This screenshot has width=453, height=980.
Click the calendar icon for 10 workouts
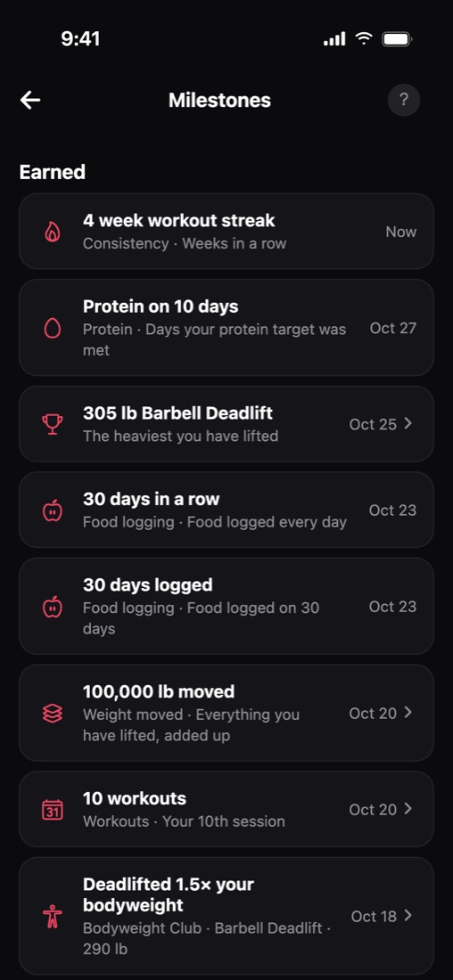[53, 809]
